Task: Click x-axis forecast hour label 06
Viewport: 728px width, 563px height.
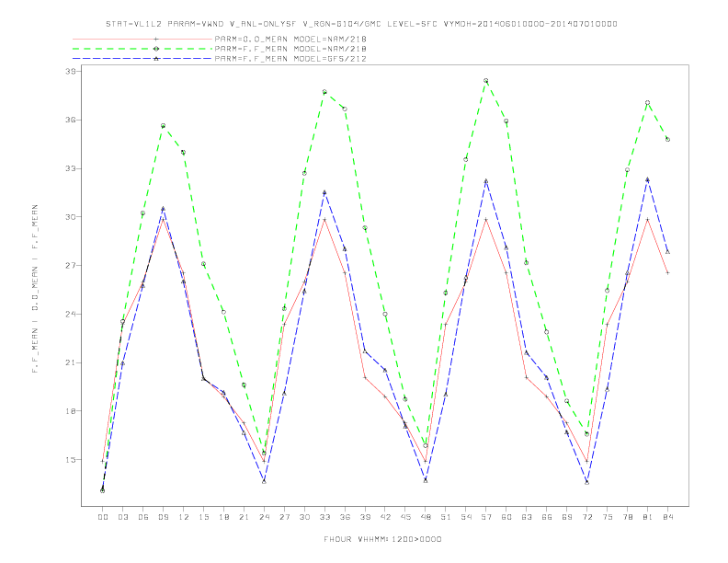Action: (143, 517)
